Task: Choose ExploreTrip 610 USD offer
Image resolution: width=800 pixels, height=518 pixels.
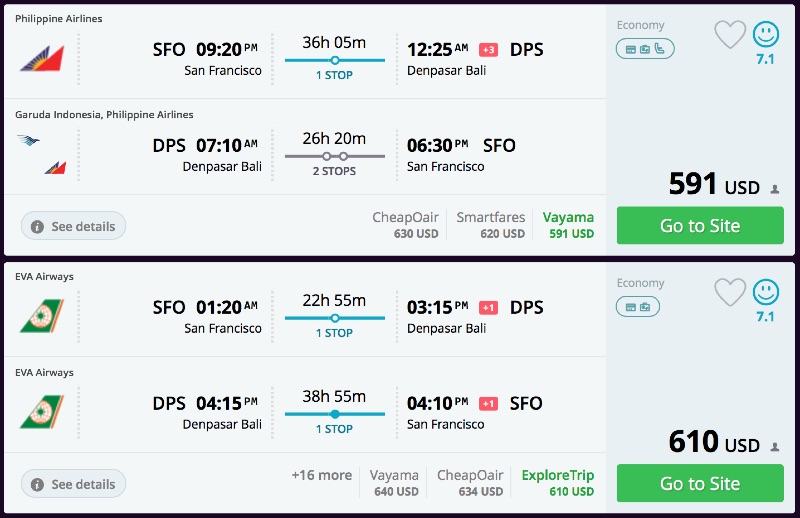Action: (x=558, y=483)
